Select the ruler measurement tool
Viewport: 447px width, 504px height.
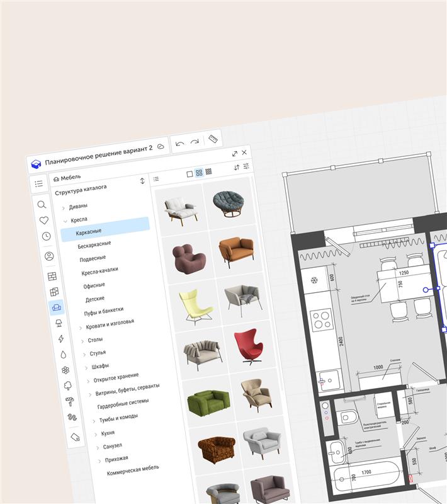point(213,139)
